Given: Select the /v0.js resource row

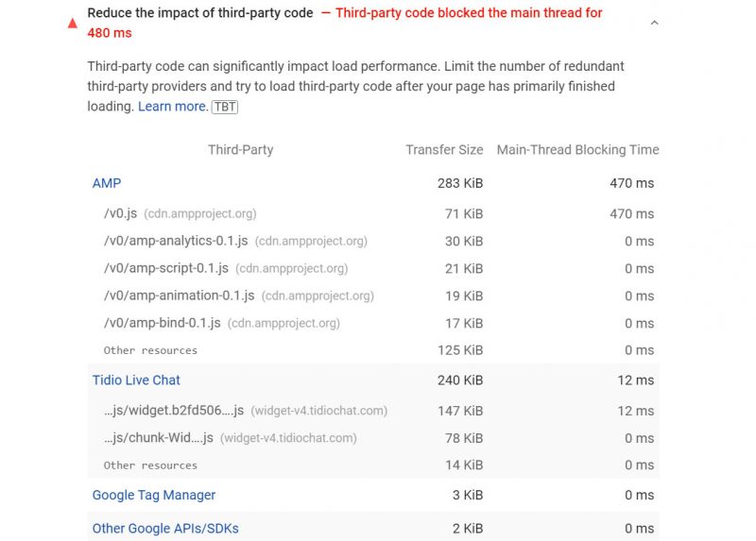Looking at the screenshot, I should pyautogui.click(x=120, y=214).
